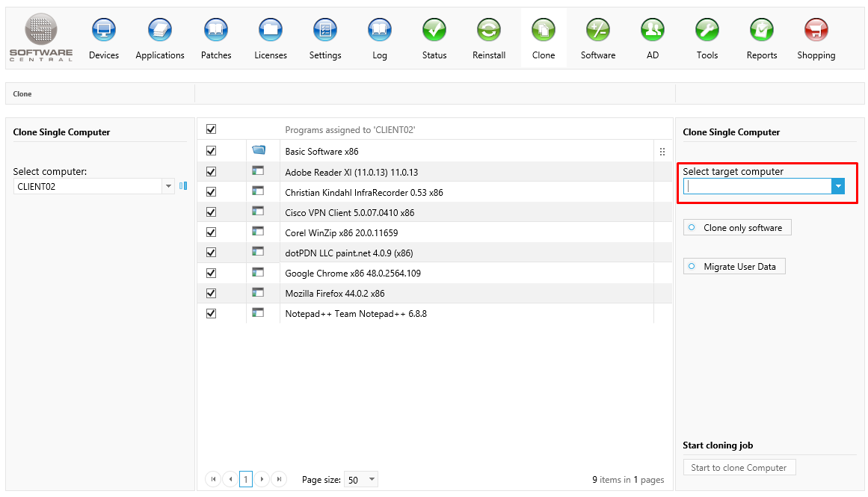The width and height of the screenshot is (868, 497).
Task: Open the source computer CLIENT02 dropdown
Action: (168, 186)
